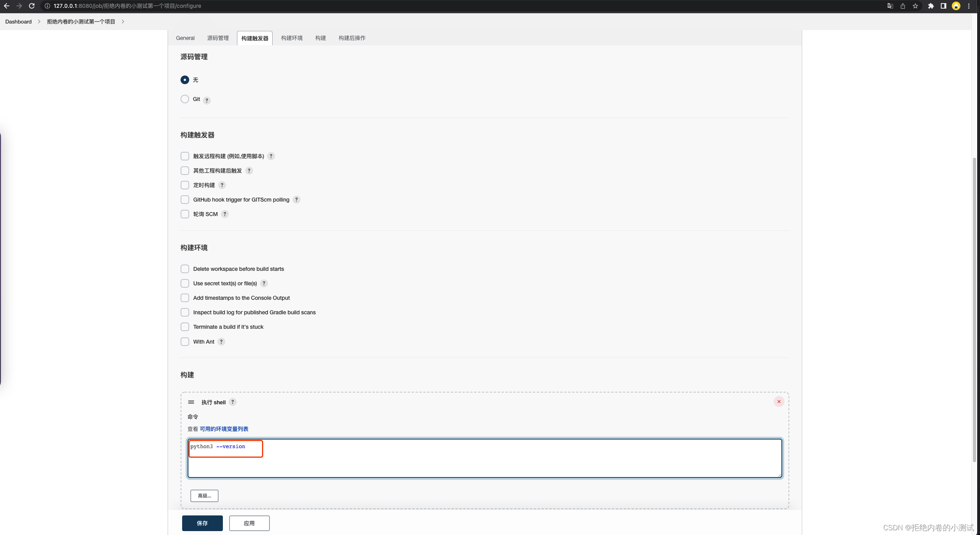Show help for 触发远程构建 option

pyautogui.click(x=271, y=156)
